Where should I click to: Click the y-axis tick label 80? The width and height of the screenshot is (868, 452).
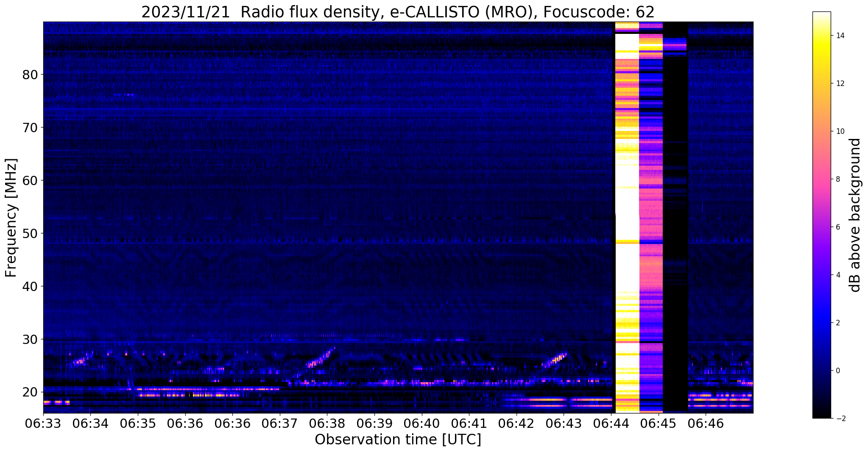point(30,75)
